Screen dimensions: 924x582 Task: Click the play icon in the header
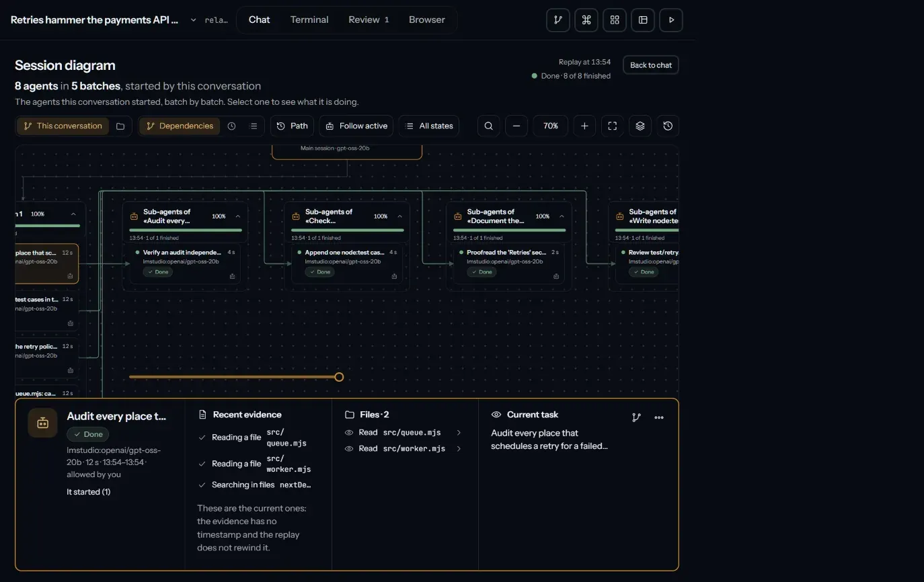tap(671, 20)
